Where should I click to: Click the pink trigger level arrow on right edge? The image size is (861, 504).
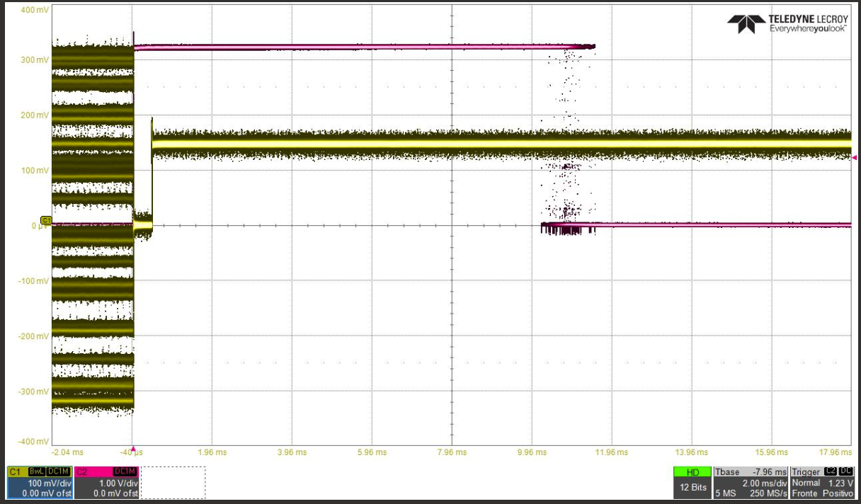855,157
